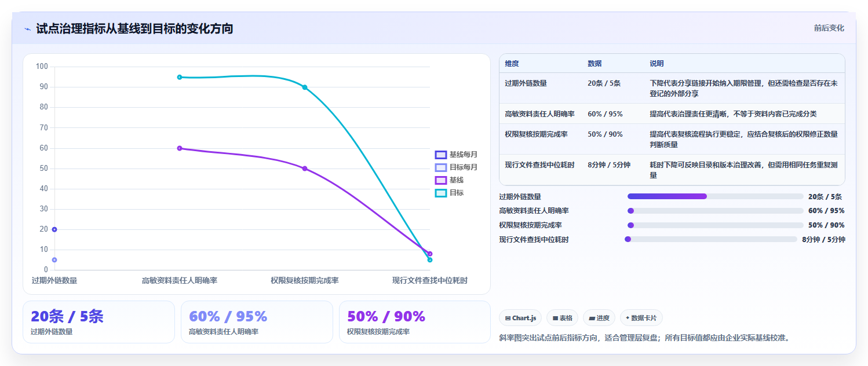
Task: Click the 权限复核按期完成率 x-axis label
Action: pos(305,280)
